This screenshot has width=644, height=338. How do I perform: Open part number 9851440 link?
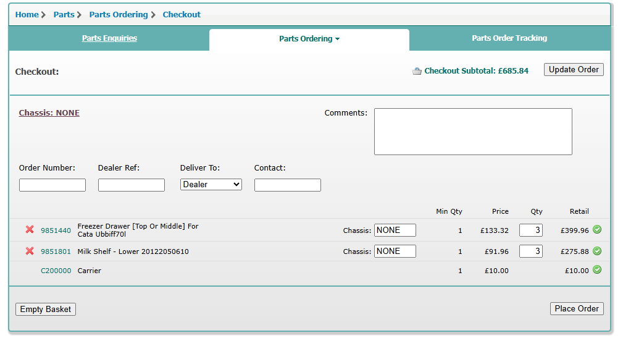coord(56,230)
